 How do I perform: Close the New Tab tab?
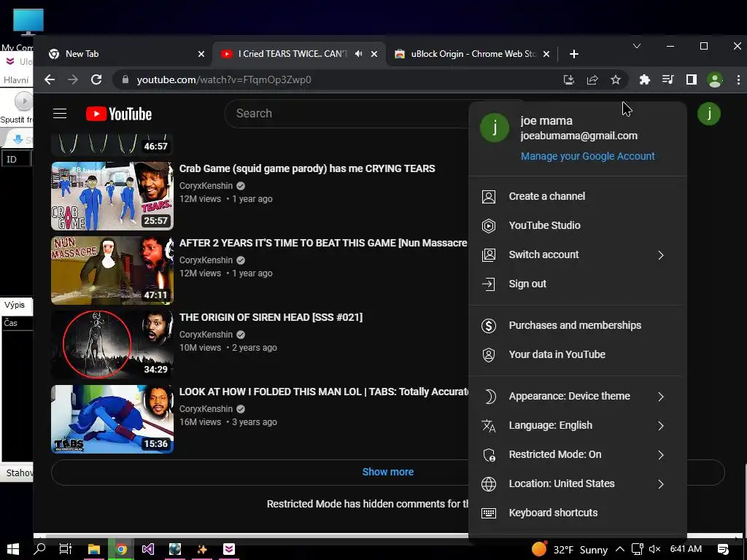(x=201, y=54)
